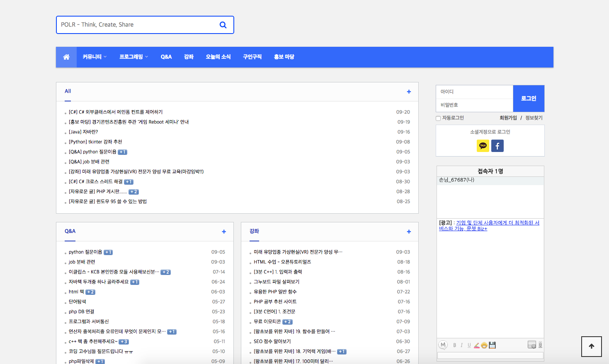Open chat settings gear window icon
609x364 pixels.
531,345
